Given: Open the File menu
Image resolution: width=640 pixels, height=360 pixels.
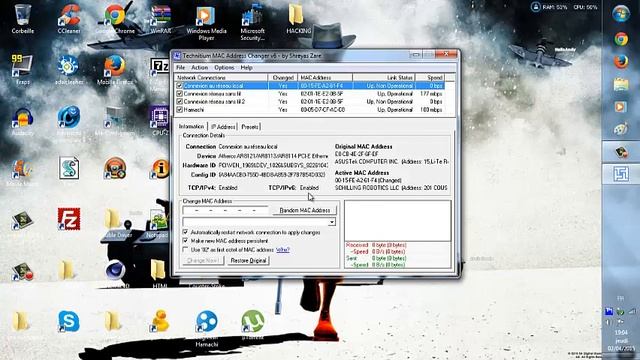Looking at the screenshot, I should point(180,67).
